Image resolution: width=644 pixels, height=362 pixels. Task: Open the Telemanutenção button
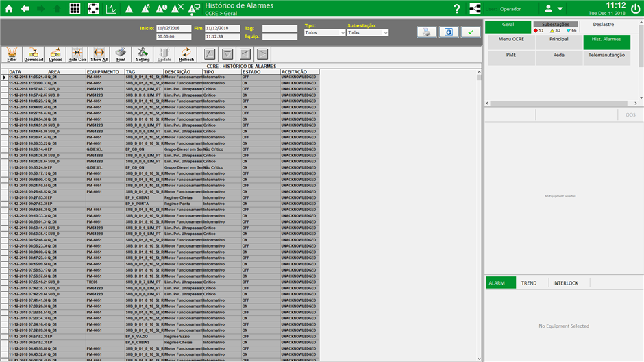pos(606,58)
